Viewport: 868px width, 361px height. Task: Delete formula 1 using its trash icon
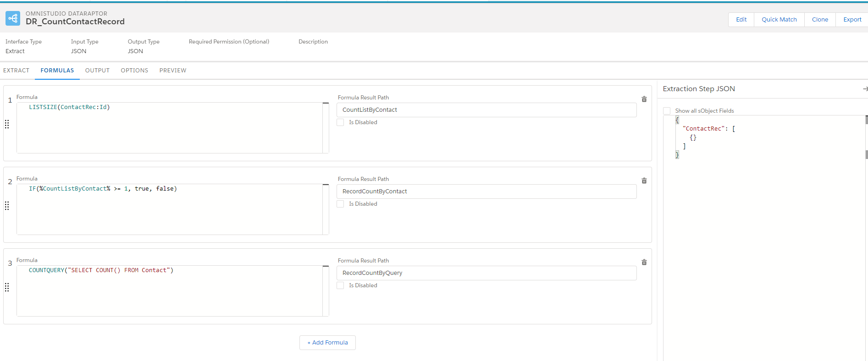[x=644, y=99]
